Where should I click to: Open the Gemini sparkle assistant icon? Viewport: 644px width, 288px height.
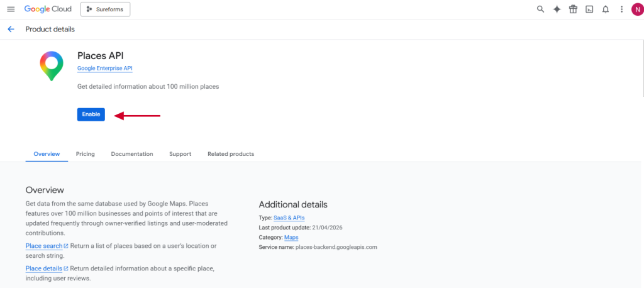pyautogui.click(x=557, y=9)
